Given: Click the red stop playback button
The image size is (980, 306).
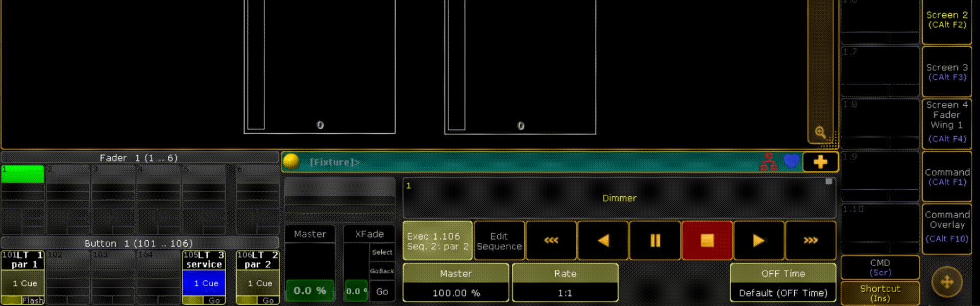Looking at the screenshot, I should click(x=707, y=240).
